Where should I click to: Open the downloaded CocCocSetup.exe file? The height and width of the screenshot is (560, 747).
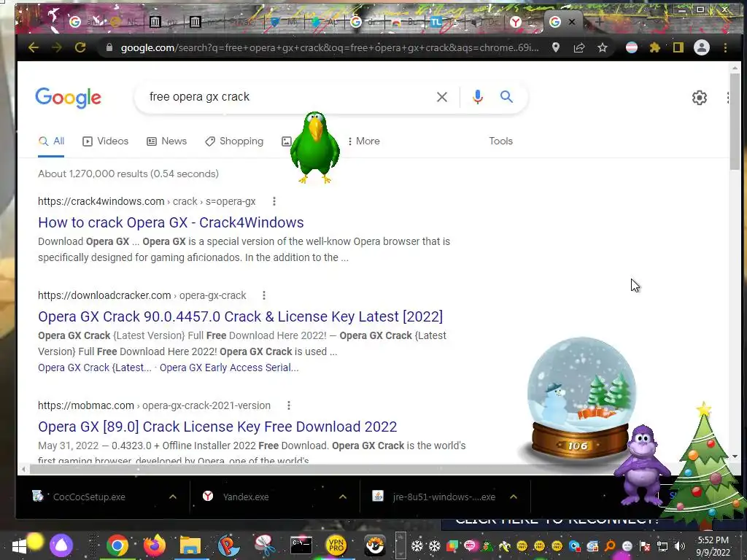89,497
